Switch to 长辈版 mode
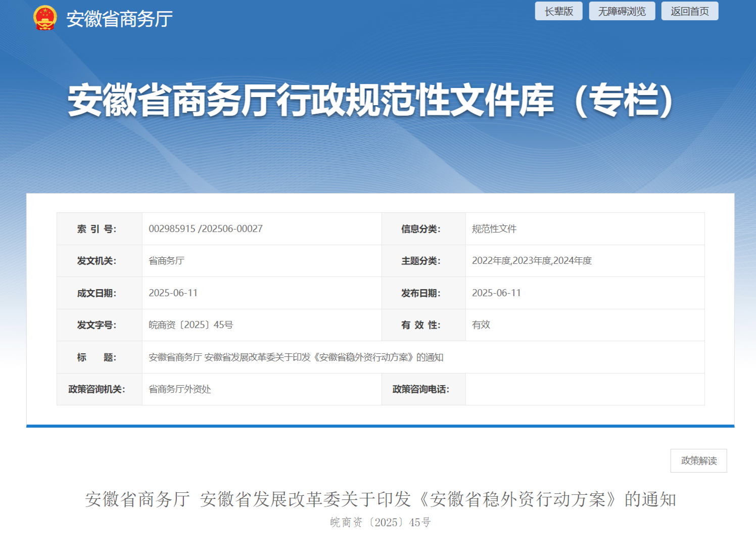 click(x=558, y=11)
